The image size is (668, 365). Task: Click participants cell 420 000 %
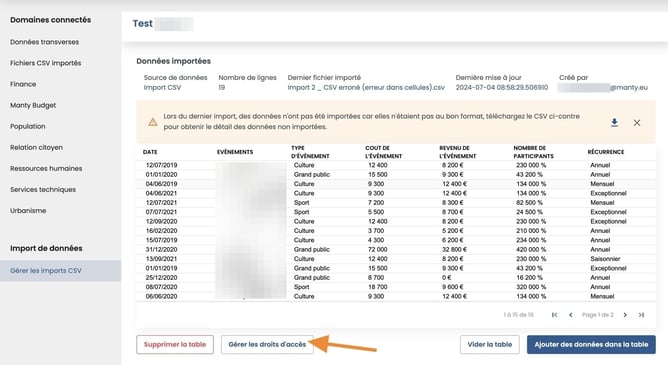(x=531, y=250)
